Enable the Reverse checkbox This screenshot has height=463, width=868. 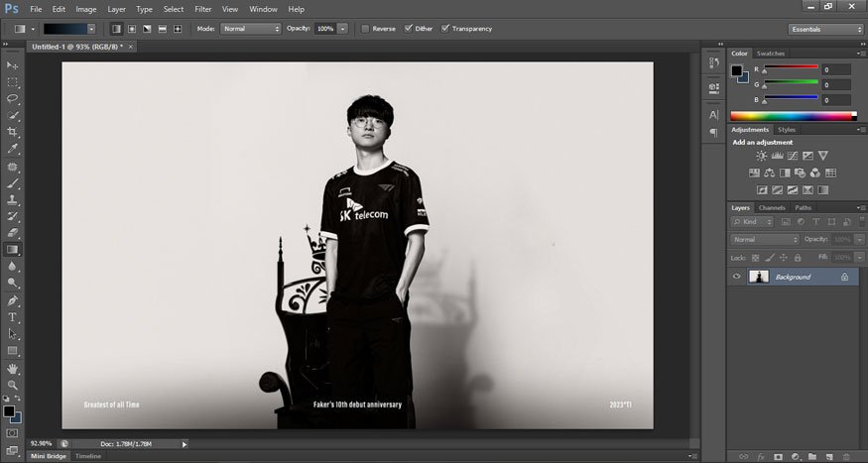(365, 29)
